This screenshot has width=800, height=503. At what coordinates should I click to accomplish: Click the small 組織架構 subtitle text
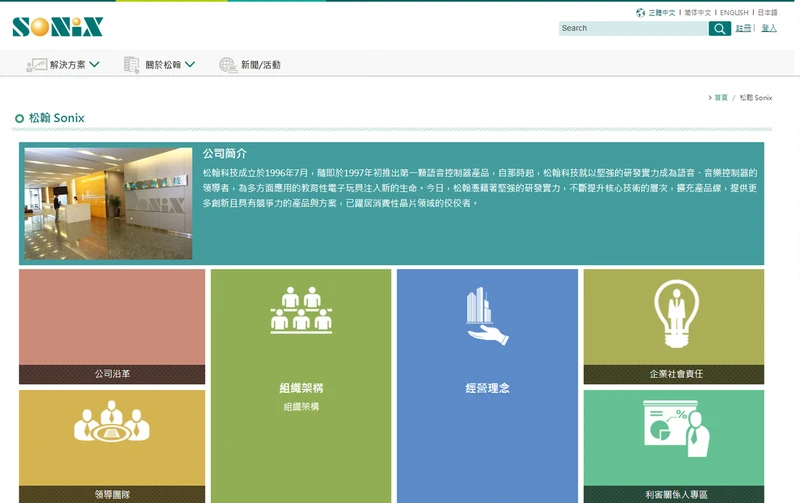click(x=301, y=407)
